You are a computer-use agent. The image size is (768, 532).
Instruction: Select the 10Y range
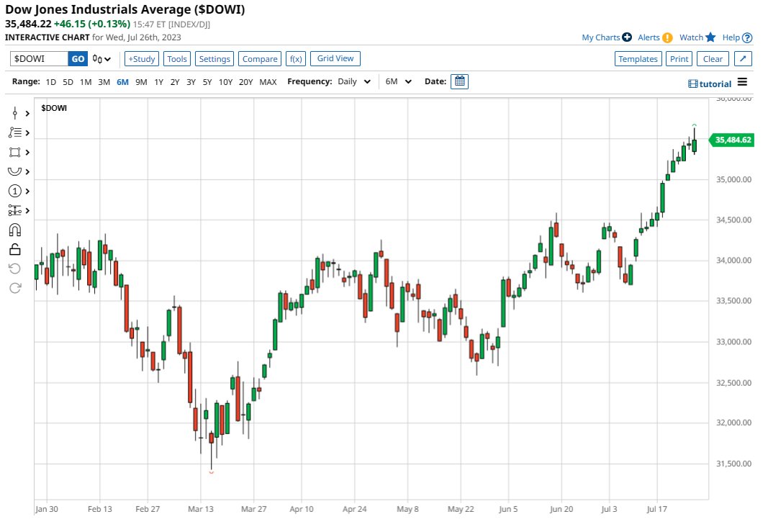pos(225,82)
